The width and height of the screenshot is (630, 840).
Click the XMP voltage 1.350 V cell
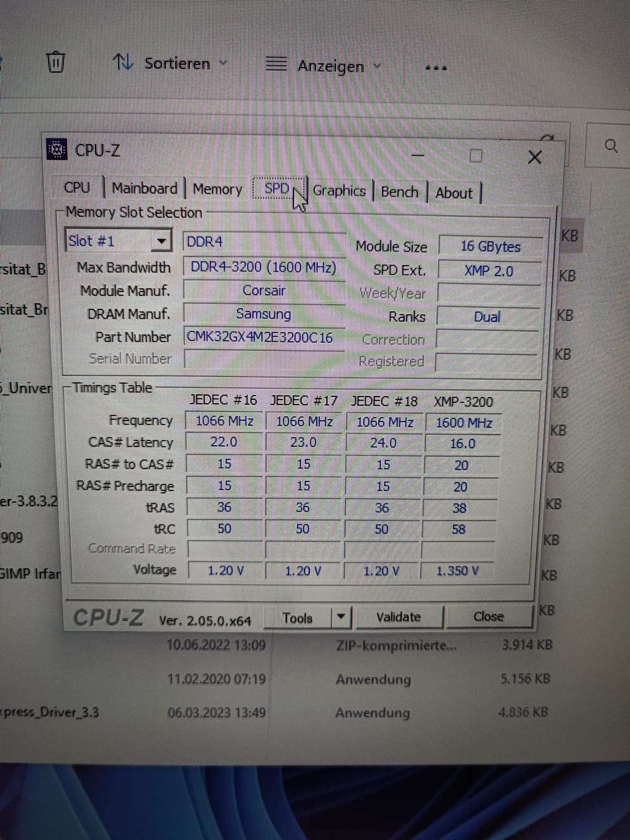[x=457, y=571]
